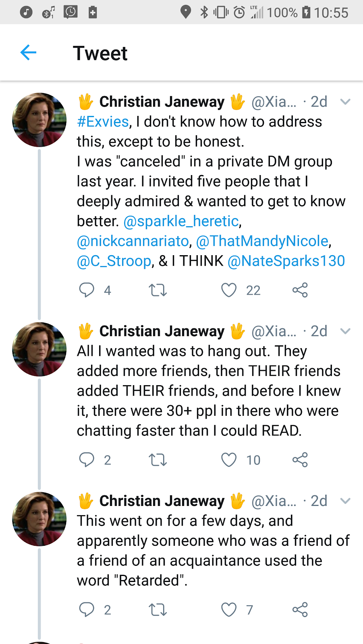Reply to the 'few days' tweet

tap(87, 610)
